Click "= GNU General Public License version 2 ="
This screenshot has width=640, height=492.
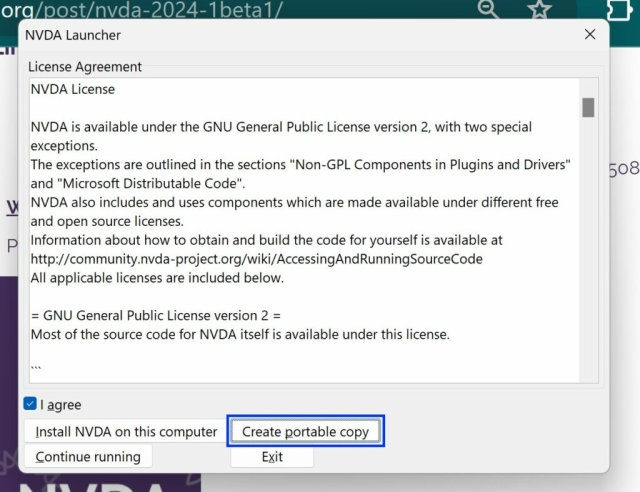156,316
